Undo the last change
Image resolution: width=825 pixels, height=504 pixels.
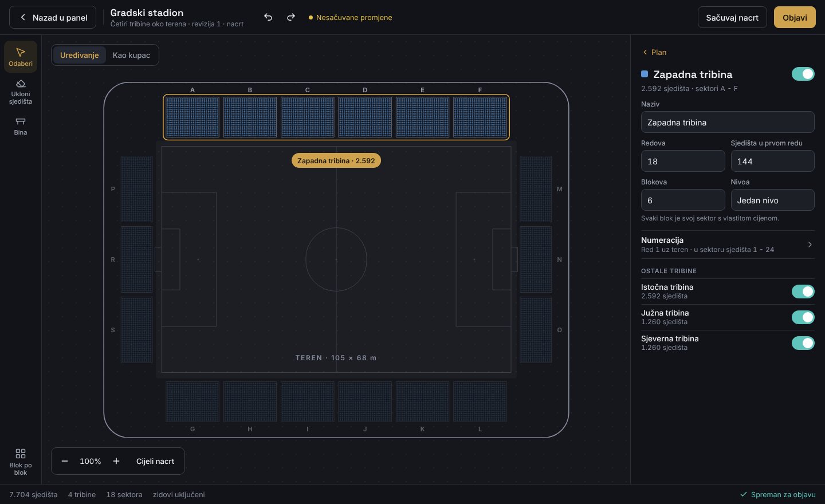pos(268,17)
